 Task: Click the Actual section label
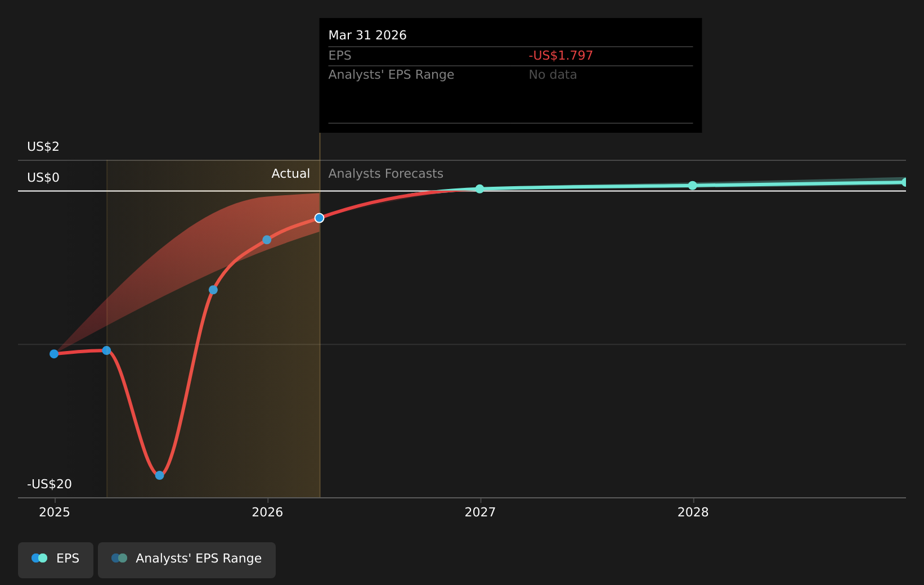click(x=290, y=174)
